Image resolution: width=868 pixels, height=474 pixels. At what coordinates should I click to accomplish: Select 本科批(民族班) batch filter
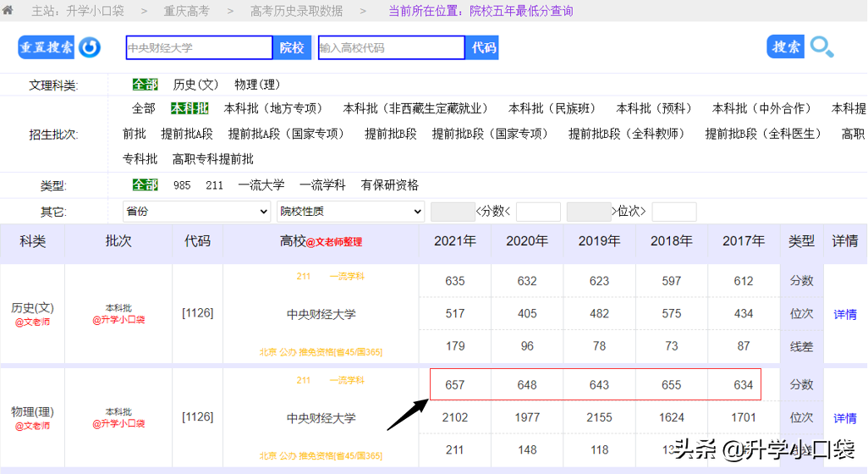pyautogui.click(x=552, y=108)
